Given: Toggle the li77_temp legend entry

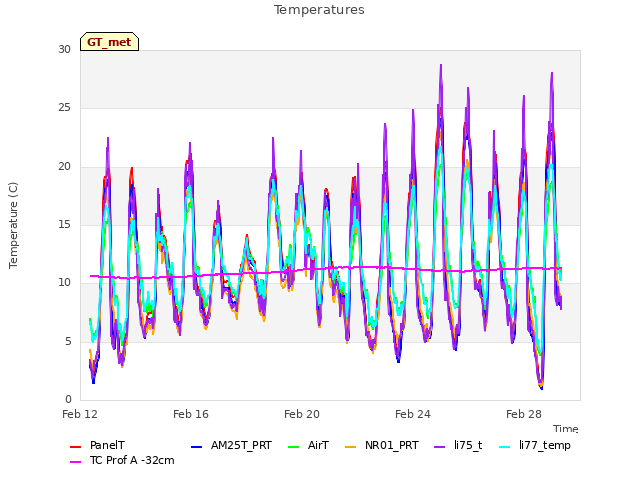Looking at the screenshot, I should [x=535, y=445].
